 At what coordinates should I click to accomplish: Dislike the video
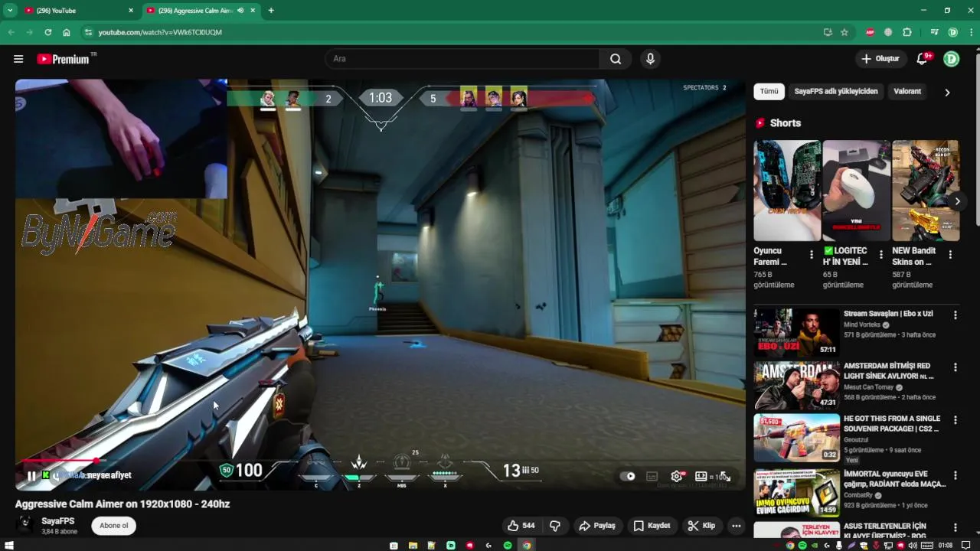coord(556,526)
